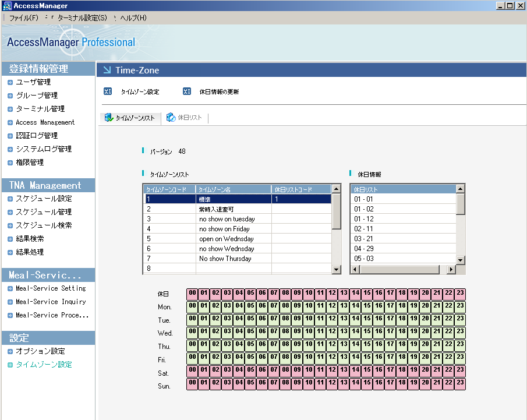
Task: Click the 休日情報の更新 button label
Action: tap(219, 92)
